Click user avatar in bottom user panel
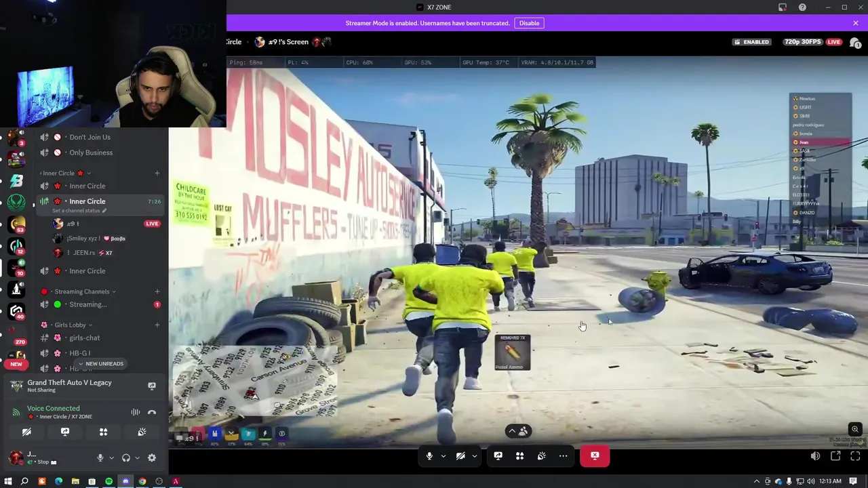 (x=16, y=457)
